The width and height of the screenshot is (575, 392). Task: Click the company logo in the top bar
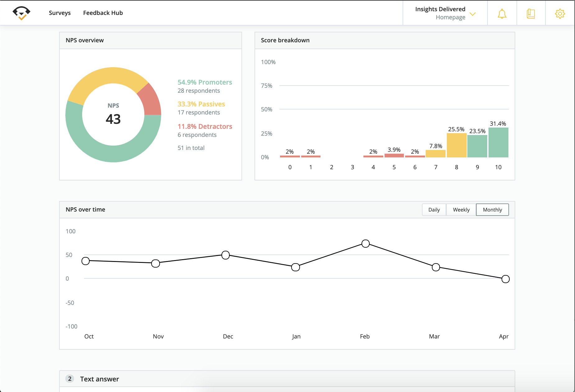point(21,12)
